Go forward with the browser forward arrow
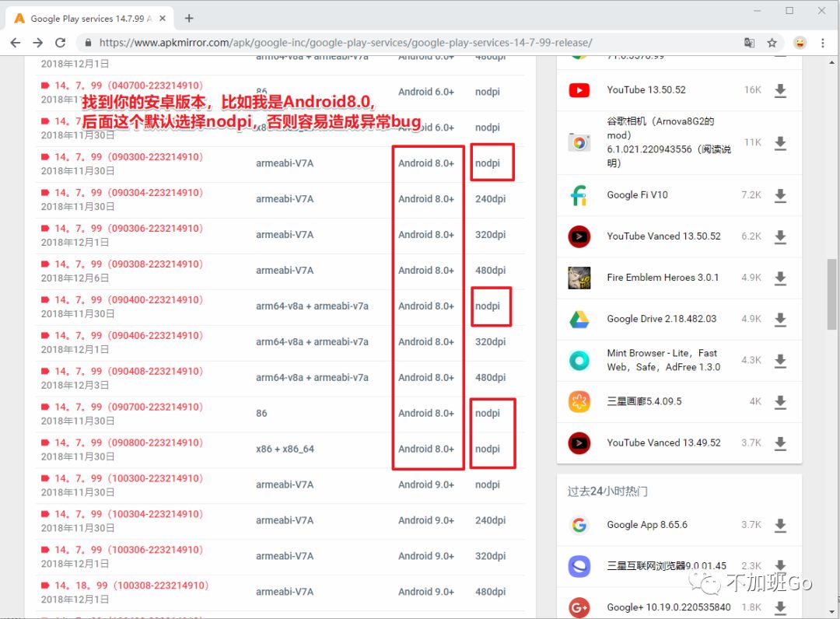Image resolution: width=840 pixels, height=619 pixels. 37,43
